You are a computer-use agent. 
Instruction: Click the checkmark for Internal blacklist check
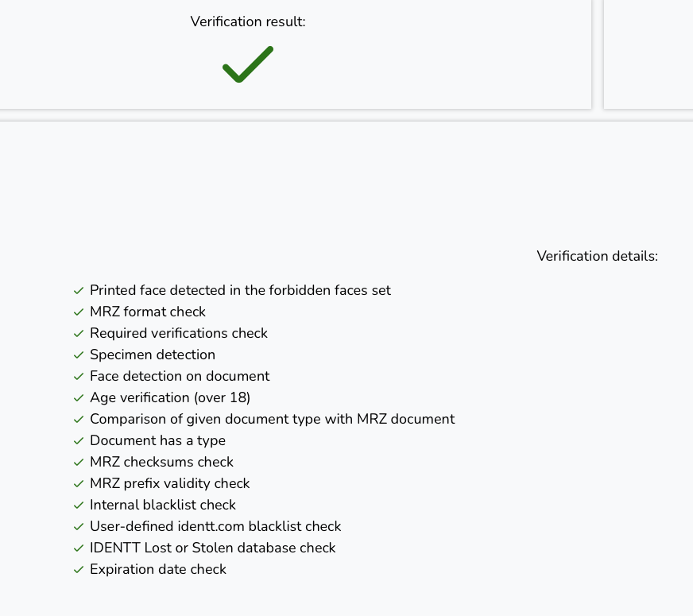79,506
